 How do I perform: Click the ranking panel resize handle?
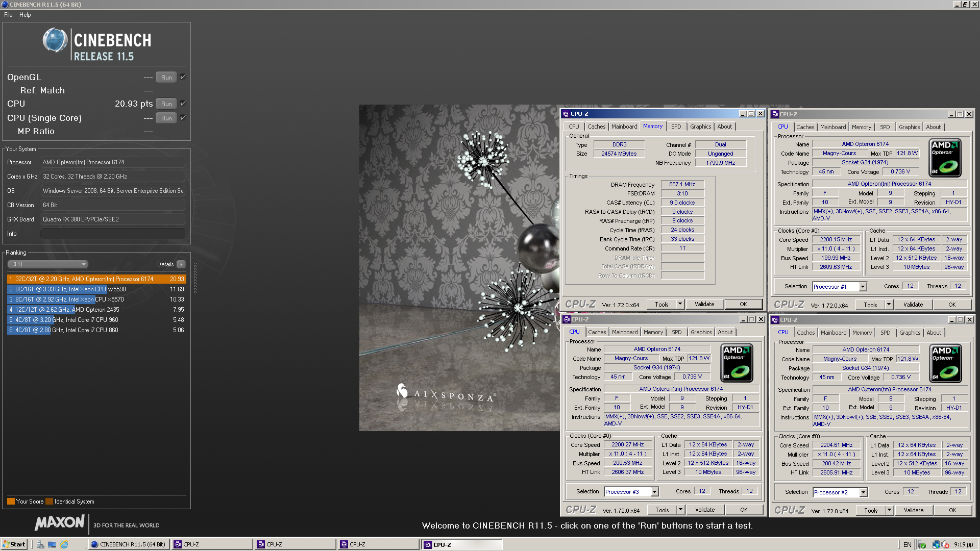[x=195, y=279]
